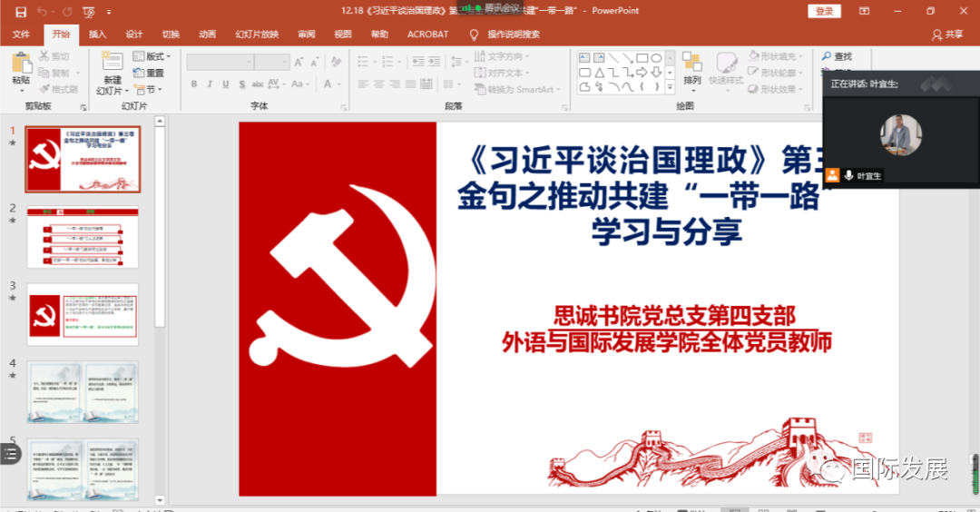Click decrease list indent icon
980x512 pixels.
[x=418, y=62]
